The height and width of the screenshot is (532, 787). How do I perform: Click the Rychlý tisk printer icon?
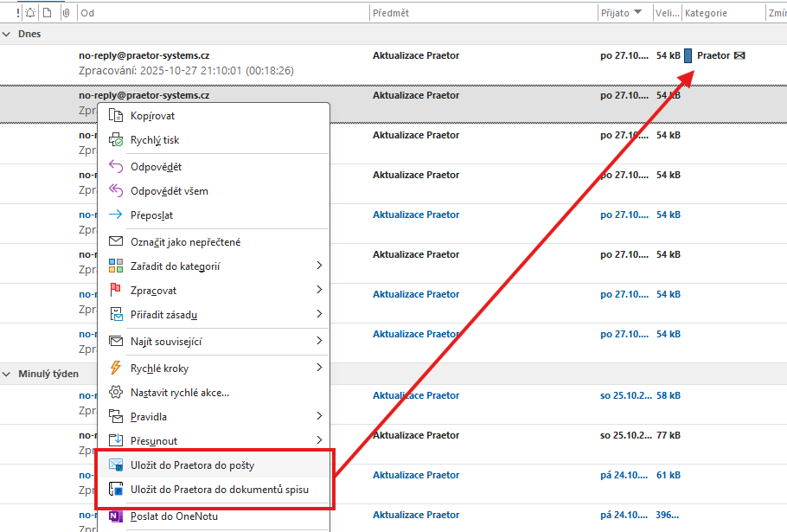click(116, 140)
